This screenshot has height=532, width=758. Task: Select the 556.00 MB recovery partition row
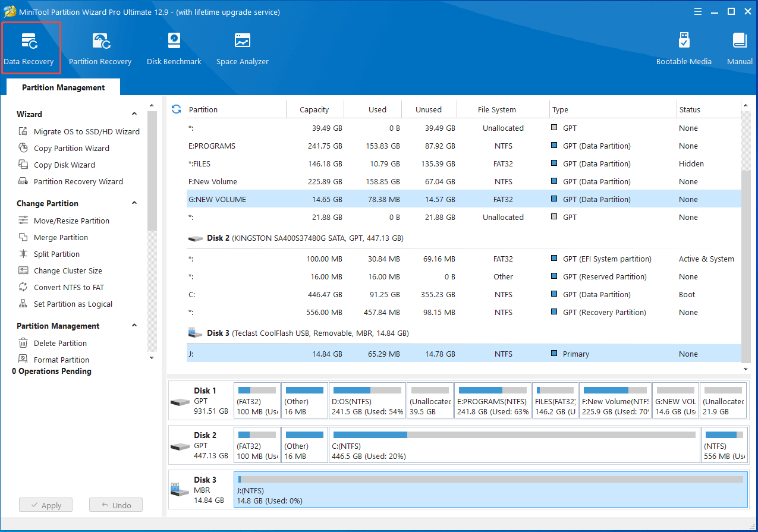(x=464, y=312)
